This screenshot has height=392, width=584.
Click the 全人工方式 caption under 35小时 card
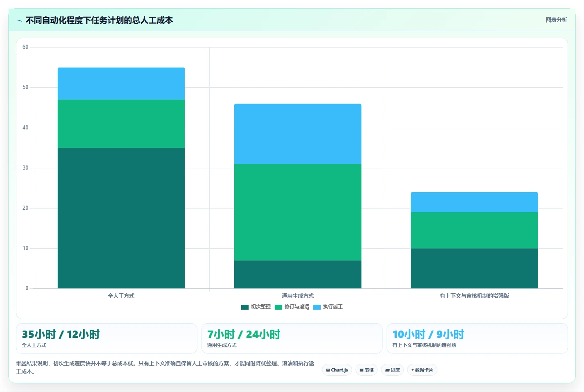click(34, 345)
